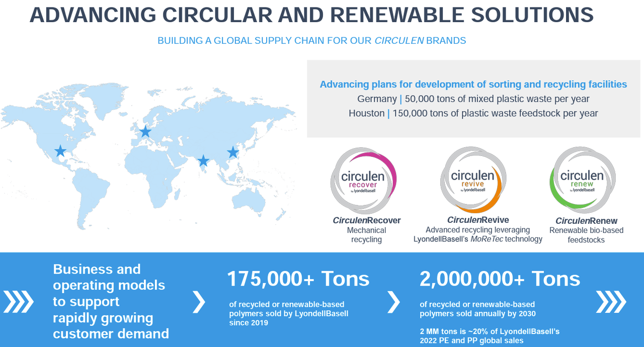Click the title 'ADVANCING CIRCULAR AND RENEWABLE SOLUTIONS'
The height and width of the screenshot is (347, 644).
tap(311, 15)
